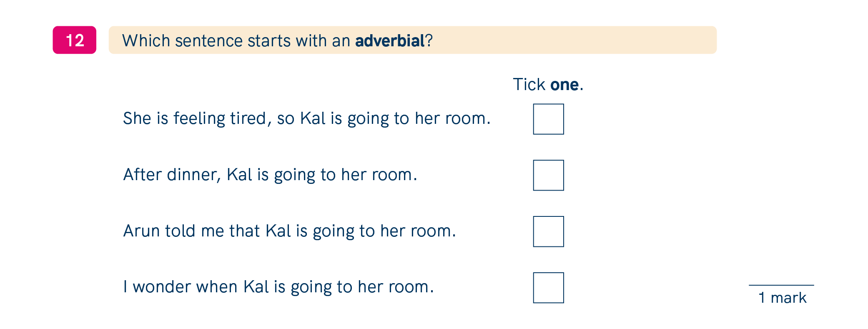Select the sentence text beginning "I wonder when"
Image resolution: width=868 pixels, height=329 pixels.
(278, 287)
